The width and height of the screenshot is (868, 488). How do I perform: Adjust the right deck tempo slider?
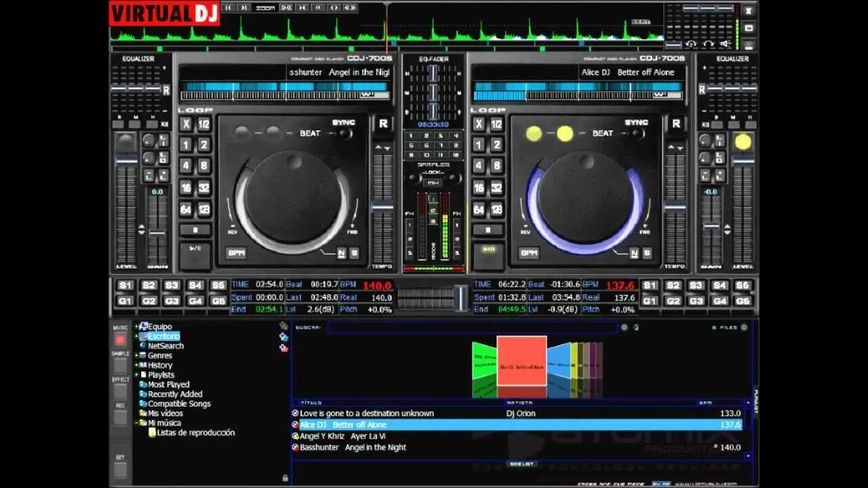tap(675, 207)
